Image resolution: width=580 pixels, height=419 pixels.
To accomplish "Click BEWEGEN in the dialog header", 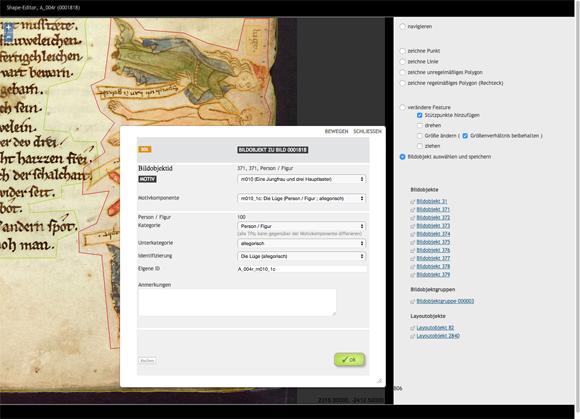I will click(336, 131).
